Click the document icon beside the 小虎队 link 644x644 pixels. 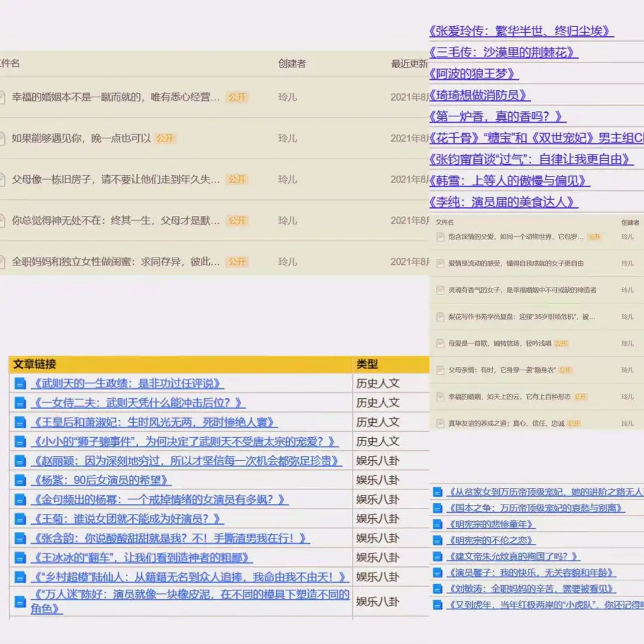coord(438,605)
